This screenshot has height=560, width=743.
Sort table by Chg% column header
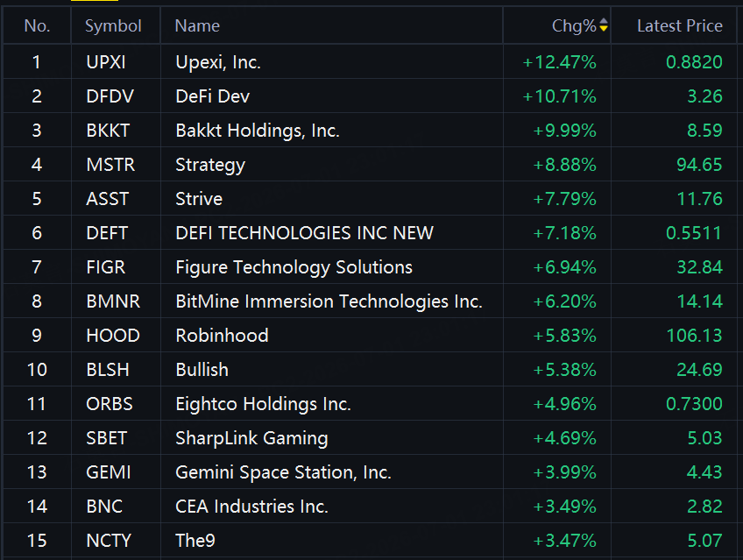point(573,25)
